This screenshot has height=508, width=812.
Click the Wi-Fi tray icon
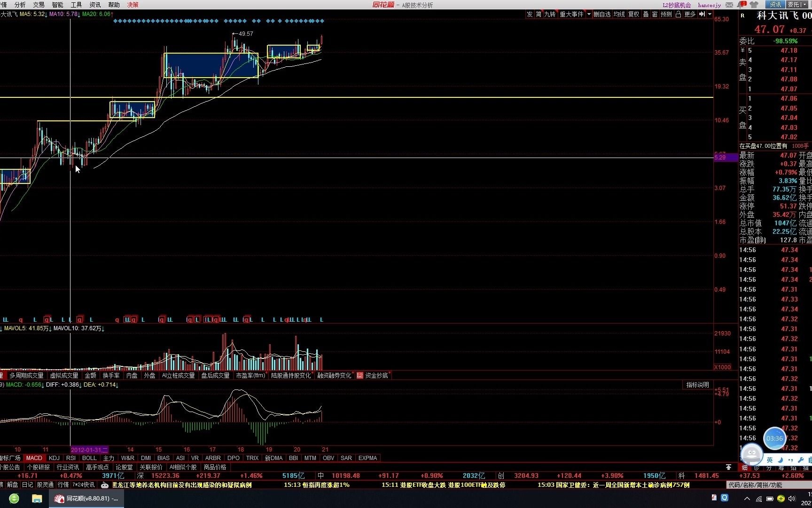click(x=759, y=499)
